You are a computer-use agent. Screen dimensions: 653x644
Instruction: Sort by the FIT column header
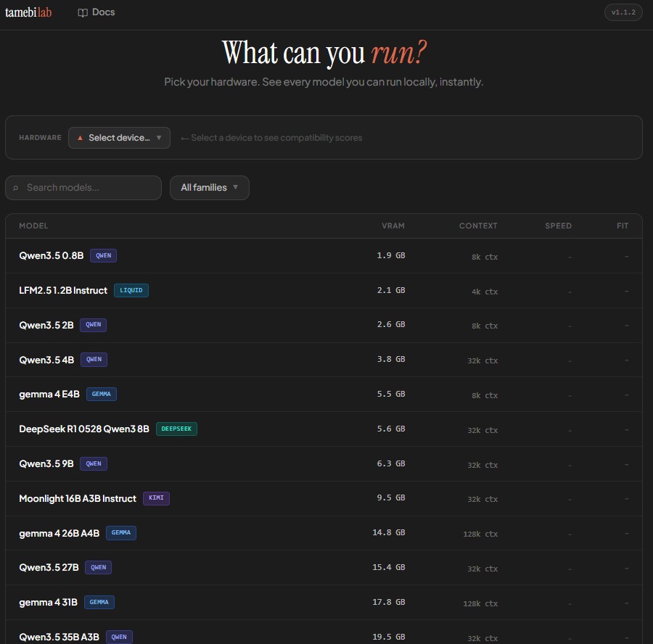pos(623,226)
